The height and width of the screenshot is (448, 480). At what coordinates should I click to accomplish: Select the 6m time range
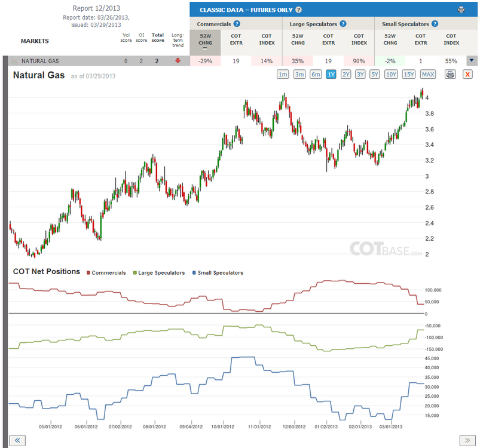316,74
